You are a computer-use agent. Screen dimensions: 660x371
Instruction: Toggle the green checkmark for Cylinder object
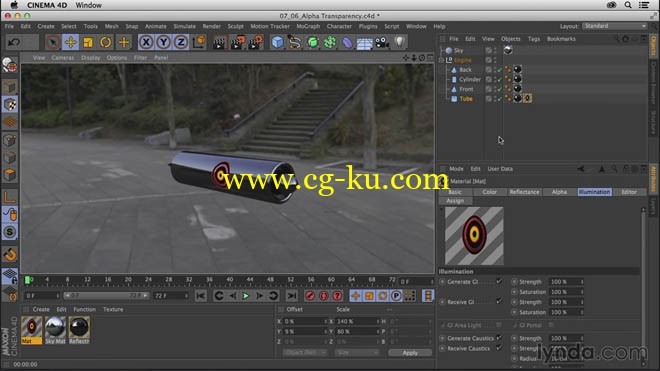coord(500,79)
